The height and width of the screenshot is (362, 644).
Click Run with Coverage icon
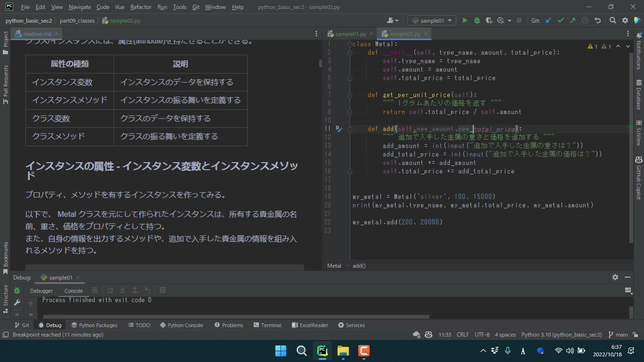pyautogui.click(x=489, y=20)
